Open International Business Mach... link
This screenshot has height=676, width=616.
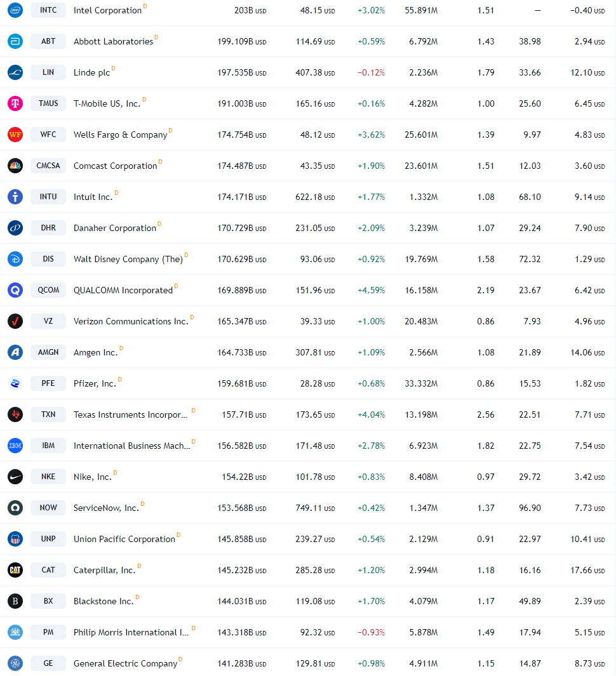tap(131, 446)
